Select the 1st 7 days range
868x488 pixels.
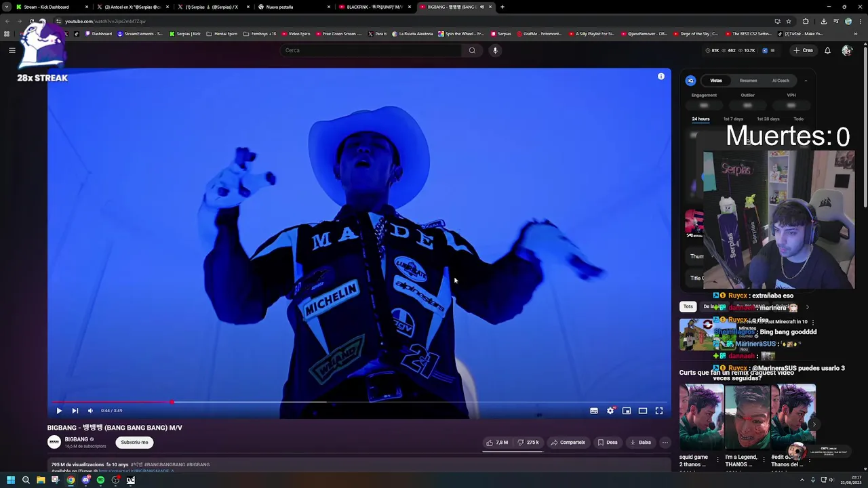pos(733,119)
